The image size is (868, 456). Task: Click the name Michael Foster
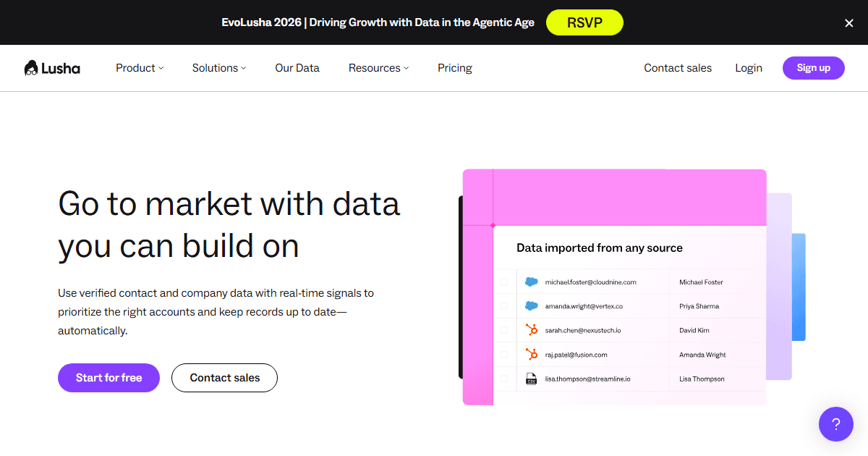pos(701,282)
